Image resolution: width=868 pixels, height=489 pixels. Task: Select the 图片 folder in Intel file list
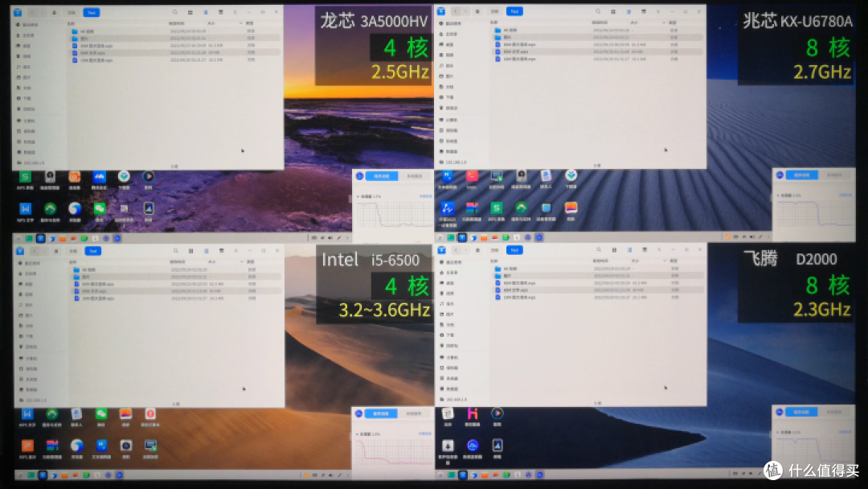pyautogui.click(x=175, y=277)
